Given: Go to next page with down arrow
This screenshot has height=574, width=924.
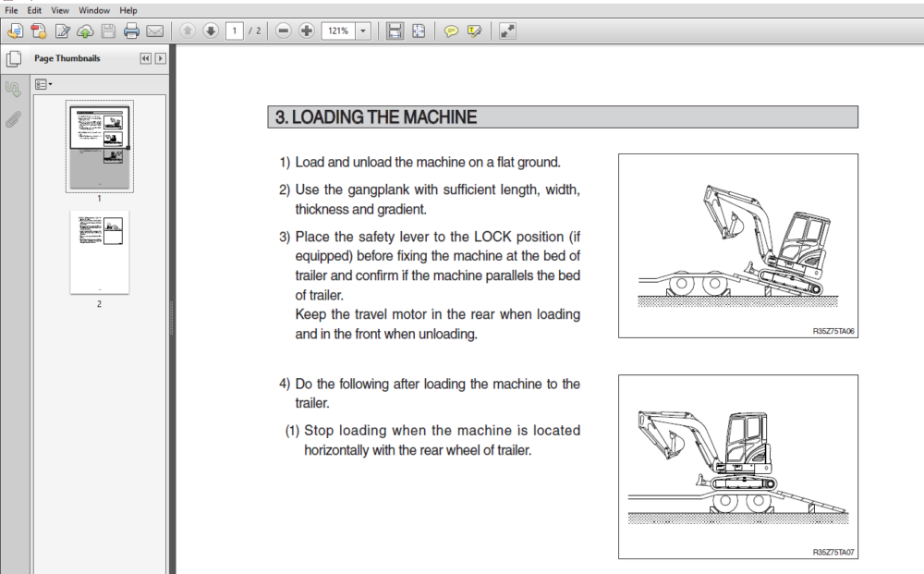Looking at the screenshot, I should 211,31.
